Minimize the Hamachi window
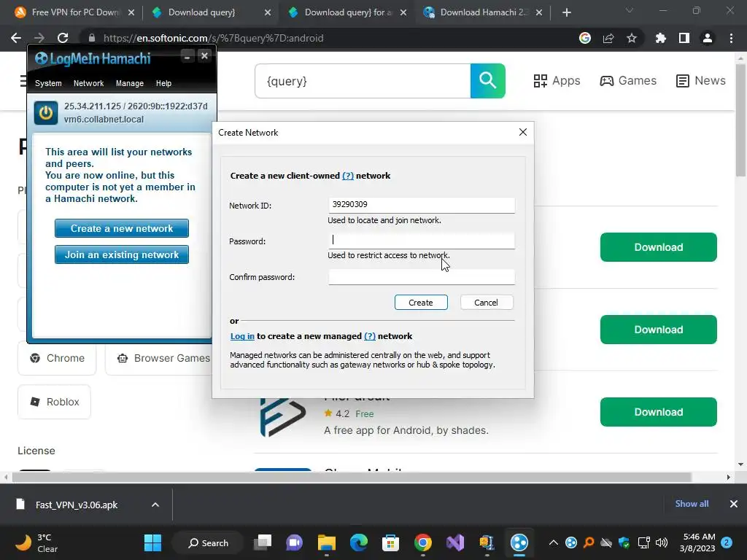This screenshot has width=747, height=560. (x=187, y=56)
